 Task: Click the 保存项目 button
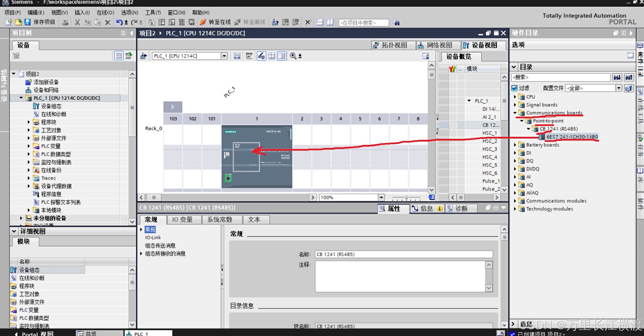coord(40,22)
